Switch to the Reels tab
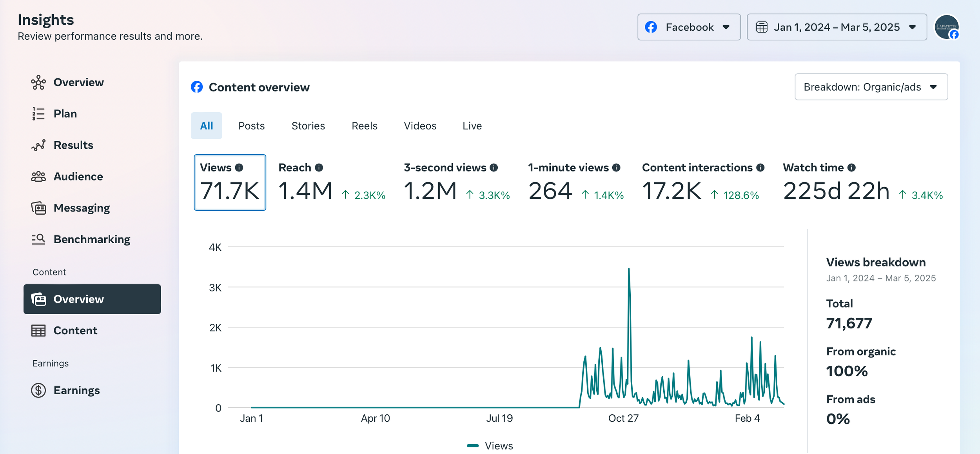This screenshot has width=980, height=454. click(x=364, y=126)
